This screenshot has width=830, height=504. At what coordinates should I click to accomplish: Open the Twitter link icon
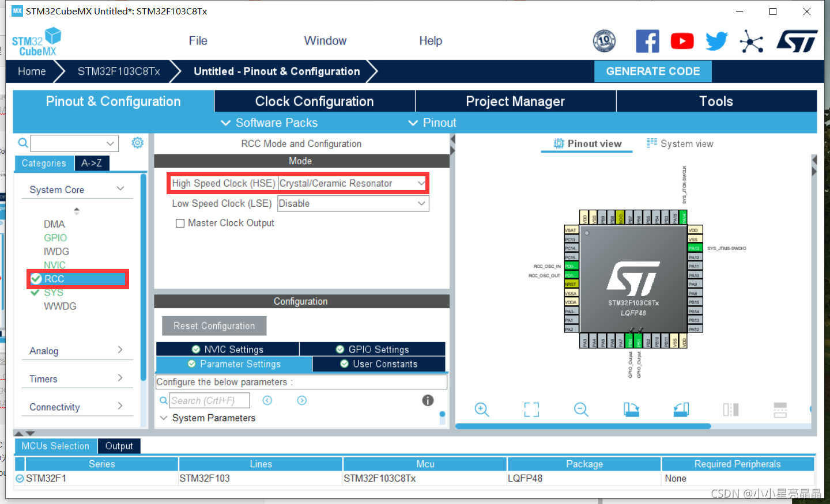pos(716,41)
